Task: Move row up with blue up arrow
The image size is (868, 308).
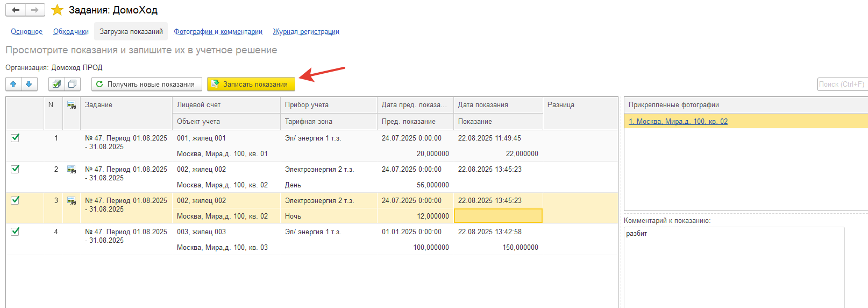Action: pos(13,84)
